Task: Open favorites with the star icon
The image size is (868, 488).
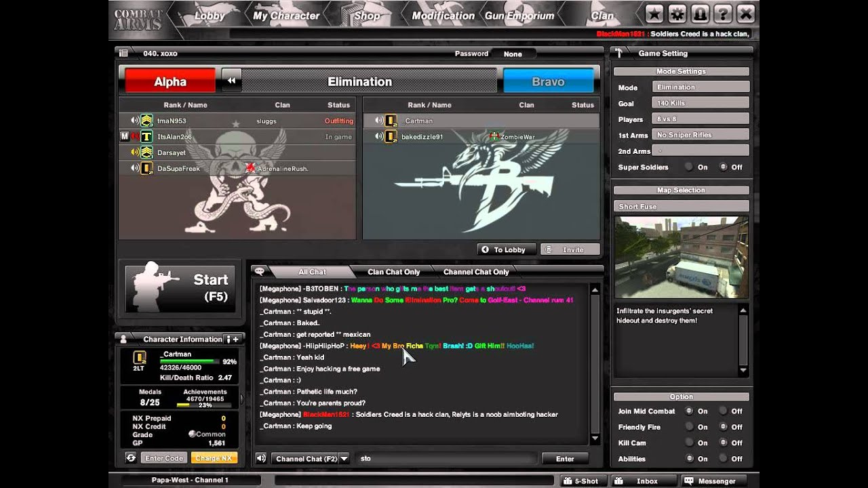Action: [x=654, y=14]
